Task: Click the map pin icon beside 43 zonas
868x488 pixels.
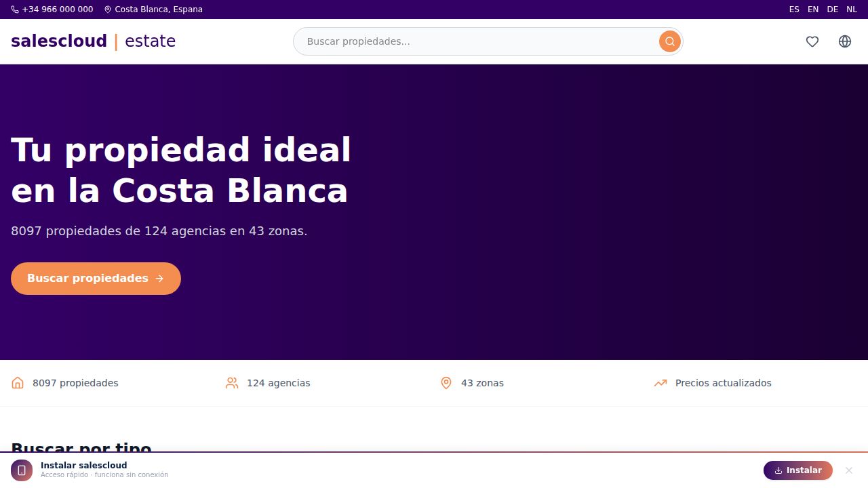Action: tap(446, 383)
